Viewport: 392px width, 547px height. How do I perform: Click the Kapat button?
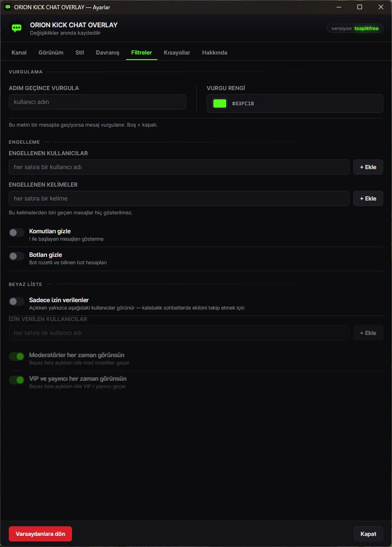pyautogui.click(x=368, y=534)
